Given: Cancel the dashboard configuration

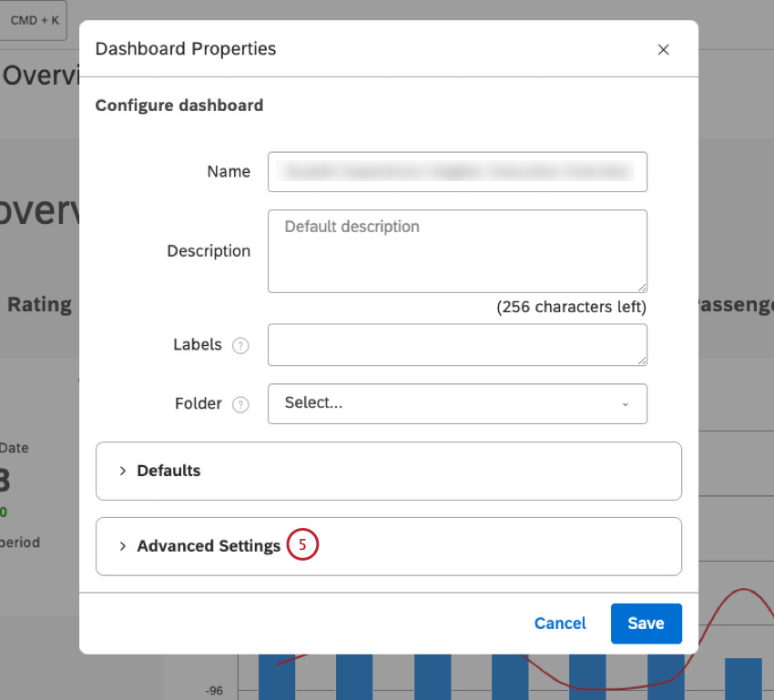Looking at the screenshot, I should [559, 624].
